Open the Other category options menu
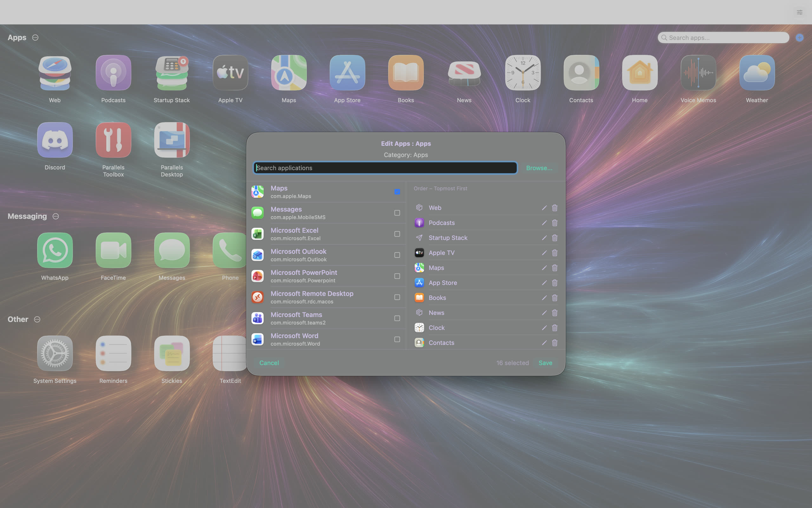 (x=37, y=319)
